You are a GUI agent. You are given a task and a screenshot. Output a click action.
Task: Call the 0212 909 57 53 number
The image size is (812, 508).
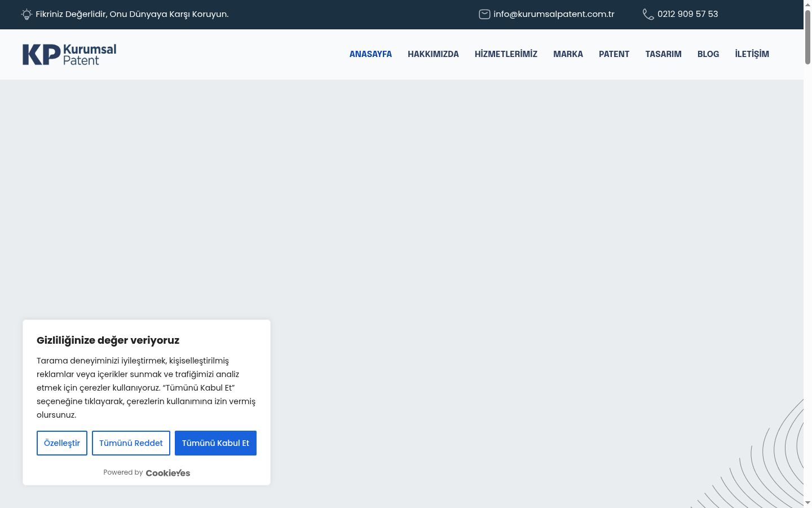click(x=687, y=14)
